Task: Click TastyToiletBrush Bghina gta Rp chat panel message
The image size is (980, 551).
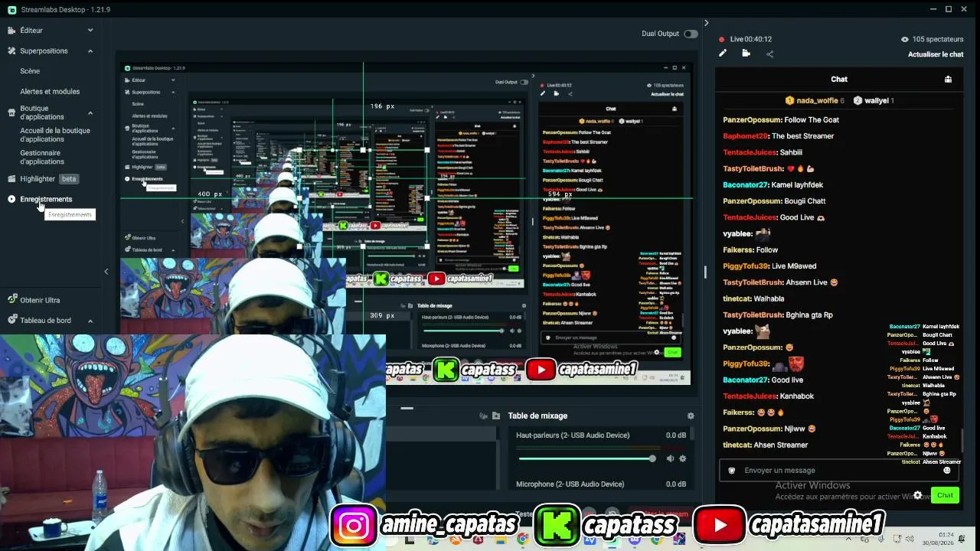Action: point(778,315)
